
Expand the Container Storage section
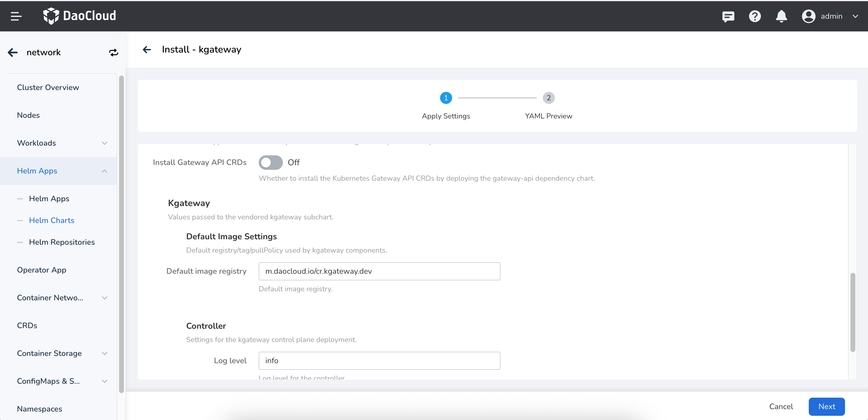click(x=105, y=353)
